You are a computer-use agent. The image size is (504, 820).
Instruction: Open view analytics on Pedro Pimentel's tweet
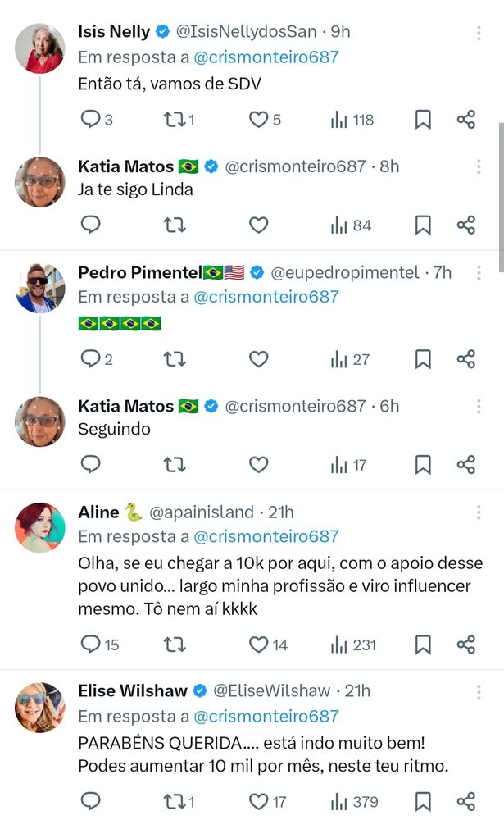pyautogui.click(x=340, y=359)
